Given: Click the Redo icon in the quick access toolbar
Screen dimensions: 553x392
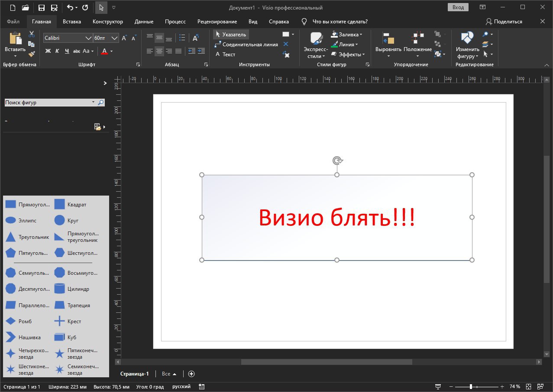Looking at the screenshot, I should [x=85, y=7].
